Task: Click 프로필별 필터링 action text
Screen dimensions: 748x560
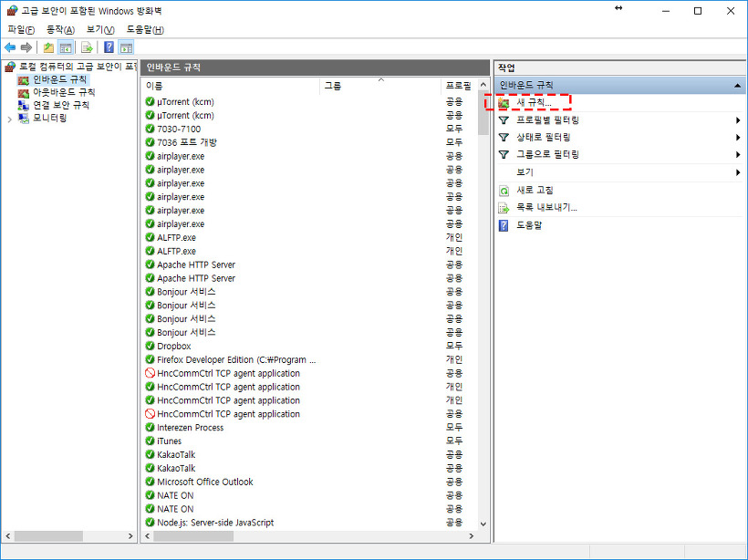Action: (x=547, y=120)
